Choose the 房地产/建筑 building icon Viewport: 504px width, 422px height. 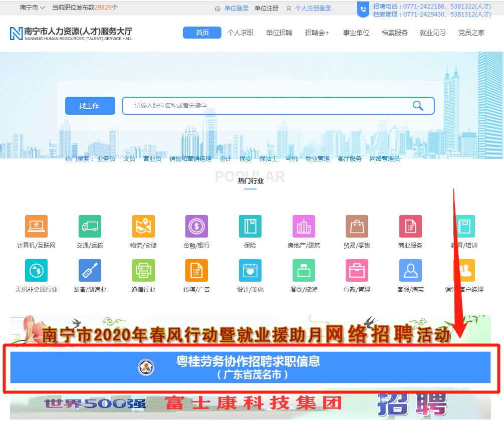click(304, 227)
